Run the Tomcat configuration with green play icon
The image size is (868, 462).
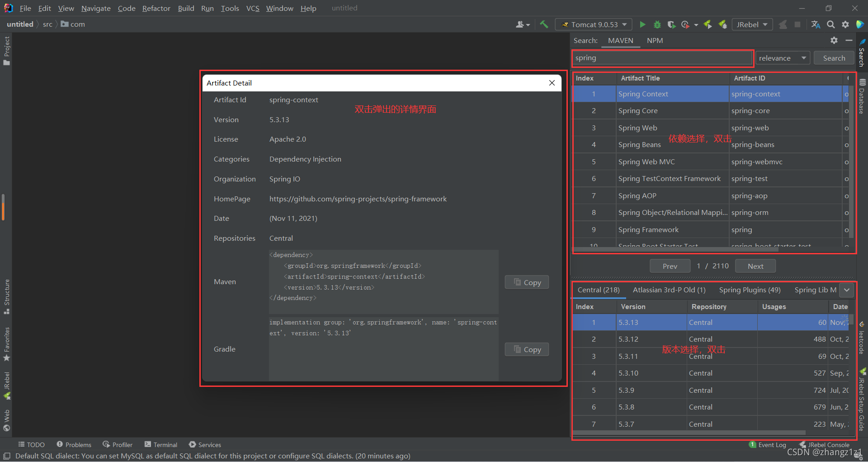pos(642,24)
